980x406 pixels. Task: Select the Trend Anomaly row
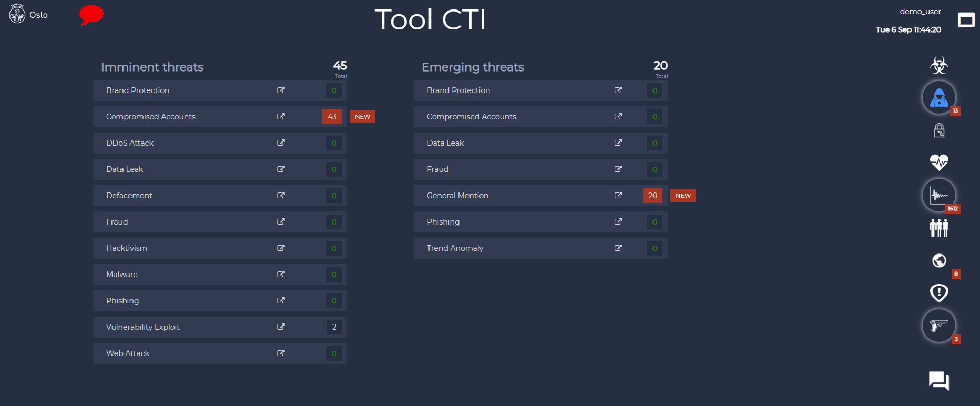[540, 248]
